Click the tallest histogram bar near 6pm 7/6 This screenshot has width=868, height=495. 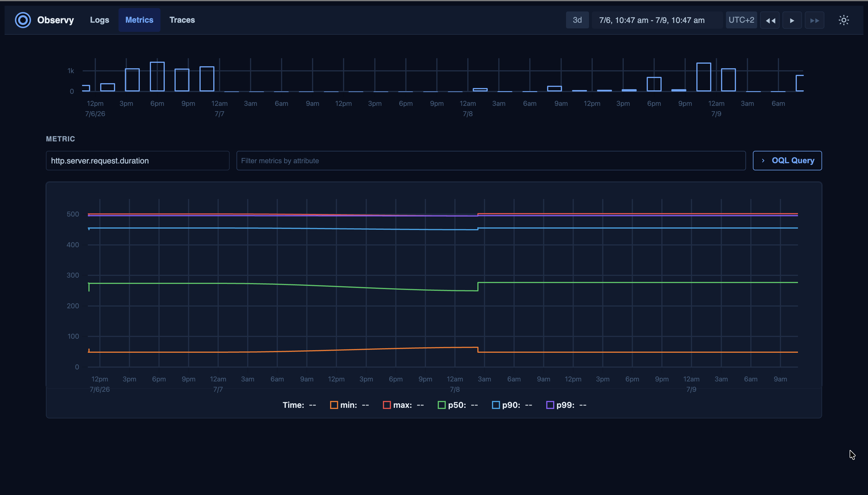tap(157, 77)
